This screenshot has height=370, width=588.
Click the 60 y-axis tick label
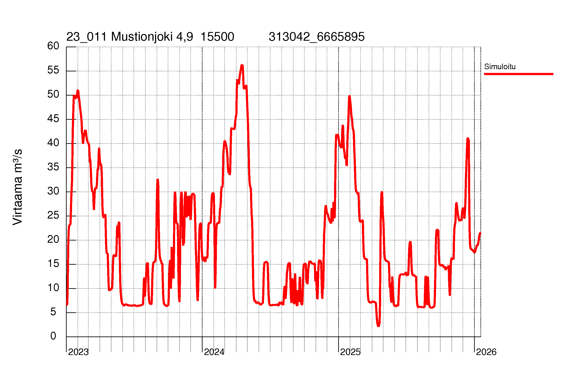coord(53,46)
